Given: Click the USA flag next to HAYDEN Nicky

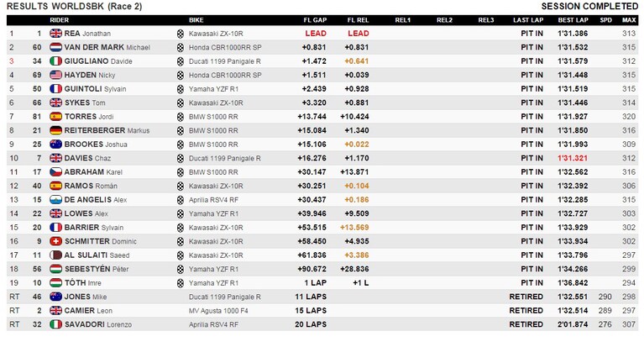Looking at the screenshot, I should [x=55, y=75].
